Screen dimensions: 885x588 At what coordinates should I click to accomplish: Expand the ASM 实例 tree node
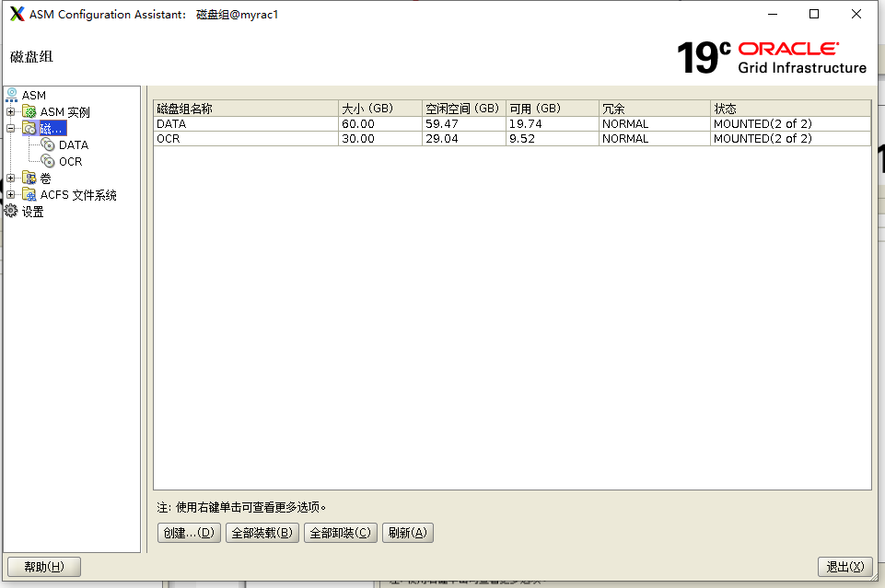[x=11, y=111]
